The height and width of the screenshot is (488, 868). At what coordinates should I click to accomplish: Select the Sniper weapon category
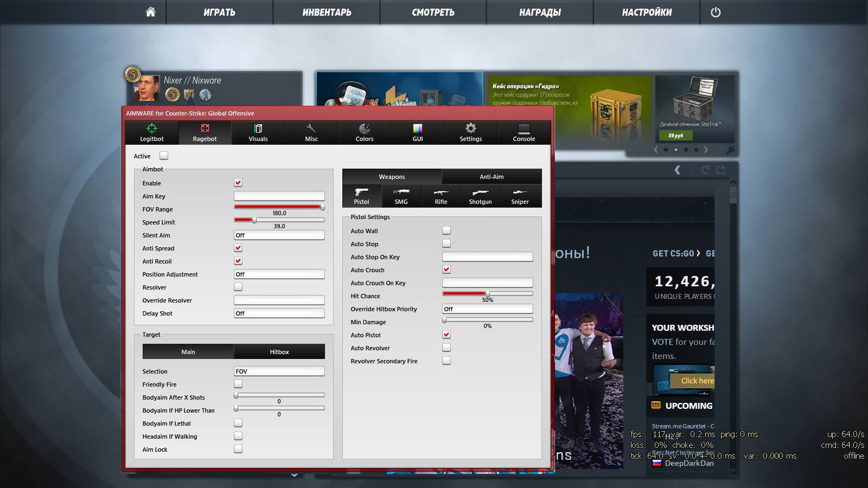coord(520,196)
